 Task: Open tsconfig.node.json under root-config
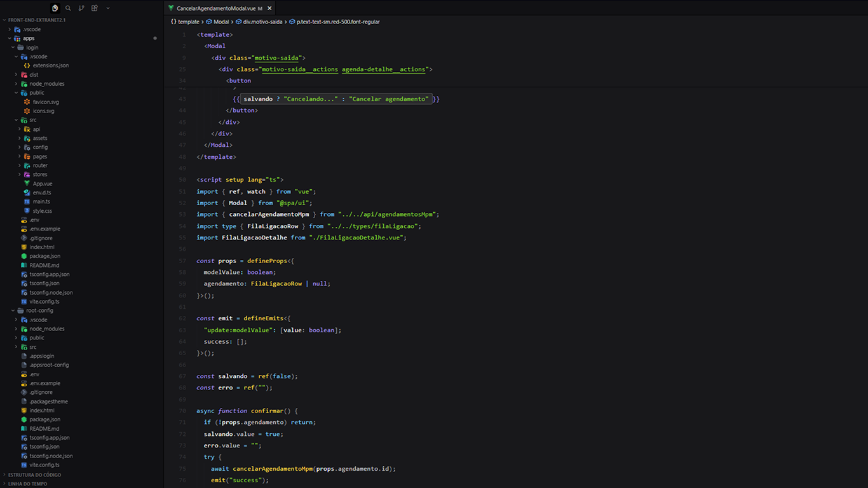51,456
